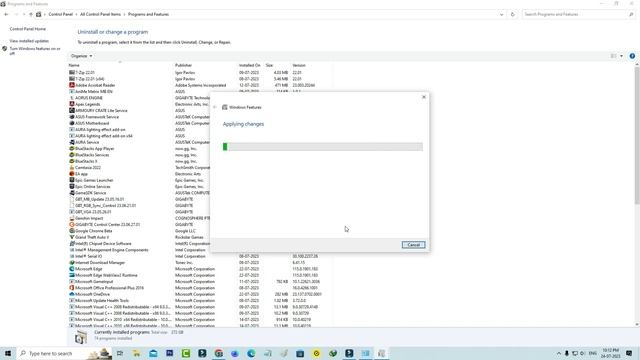
Task: Select the Microsoft GameInput entry
Action: tap(94, 282)
